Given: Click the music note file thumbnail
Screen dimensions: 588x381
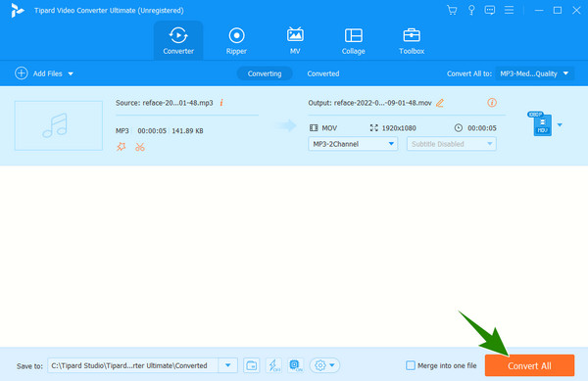Looking at the screenshot, I should (59, 125).
